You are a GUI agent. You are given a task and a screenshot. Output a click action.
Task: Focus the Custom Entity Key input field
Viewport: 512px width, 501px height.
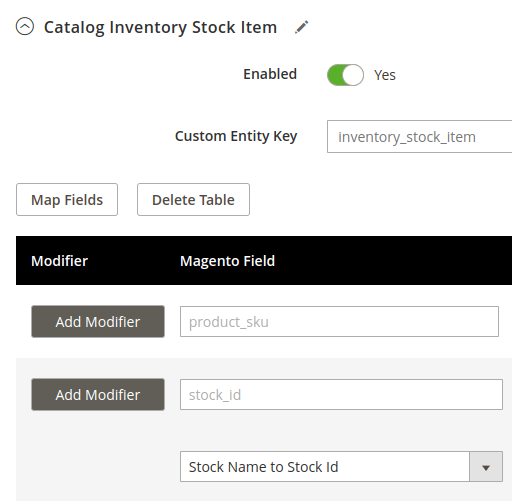(419, 137)
